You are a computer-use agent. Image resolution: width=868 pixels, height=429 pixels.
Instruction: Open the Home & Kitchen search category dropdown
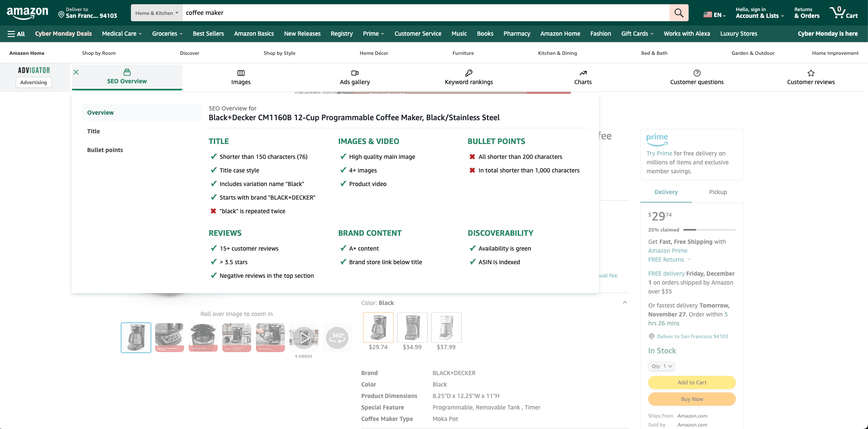point(156,13)
